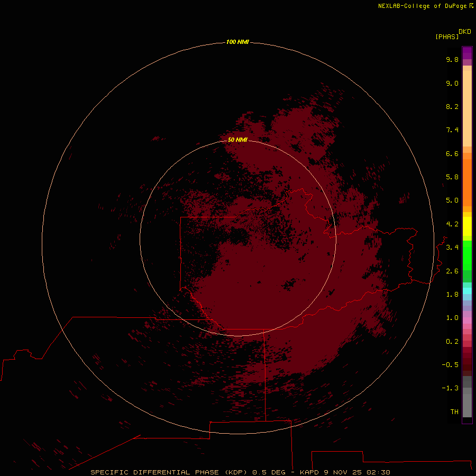The width and height of the screenshot is (476, 476).
Task: Click the 9.8 value on the legend
Action: (x=452, y=59)
